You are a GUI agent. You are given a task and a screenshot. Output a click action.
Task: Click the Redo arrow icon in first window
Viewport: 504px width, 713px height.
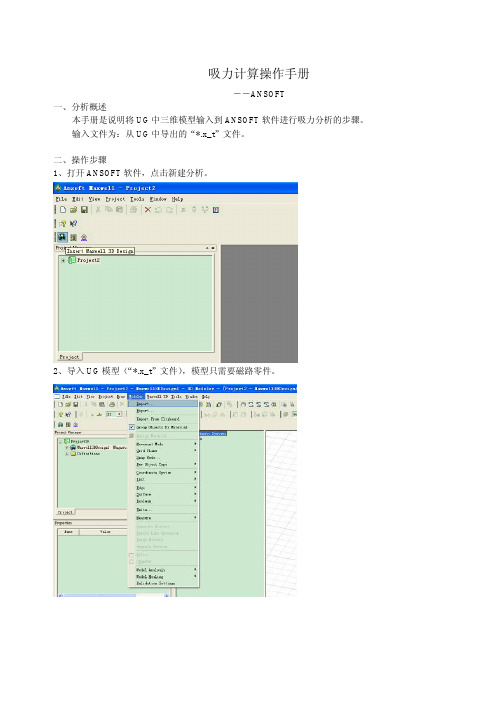tap(169, 210)
